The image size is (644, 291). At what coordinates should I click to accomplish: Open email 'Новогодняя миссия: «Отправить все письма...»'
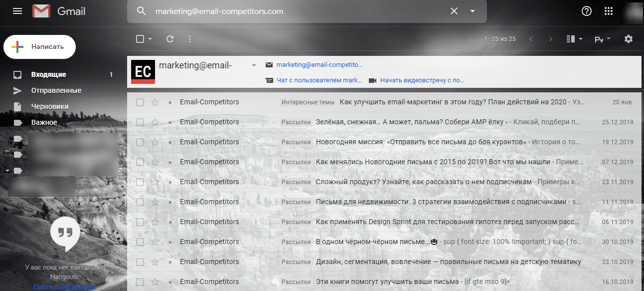click(385, 142)
